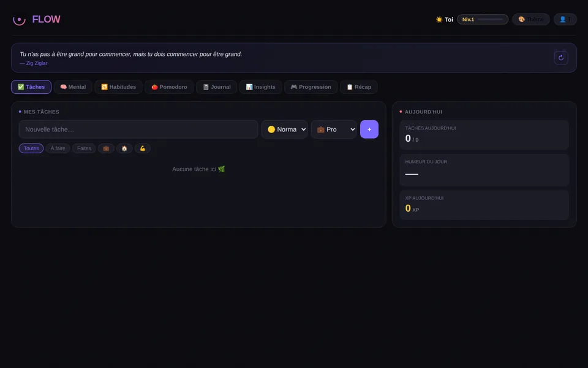Add new task with plus button

coord(369,129)
